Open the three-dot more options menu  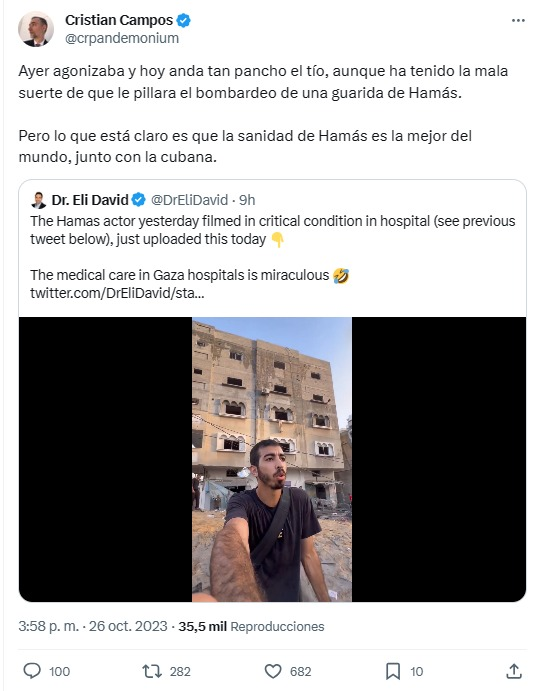518,21
